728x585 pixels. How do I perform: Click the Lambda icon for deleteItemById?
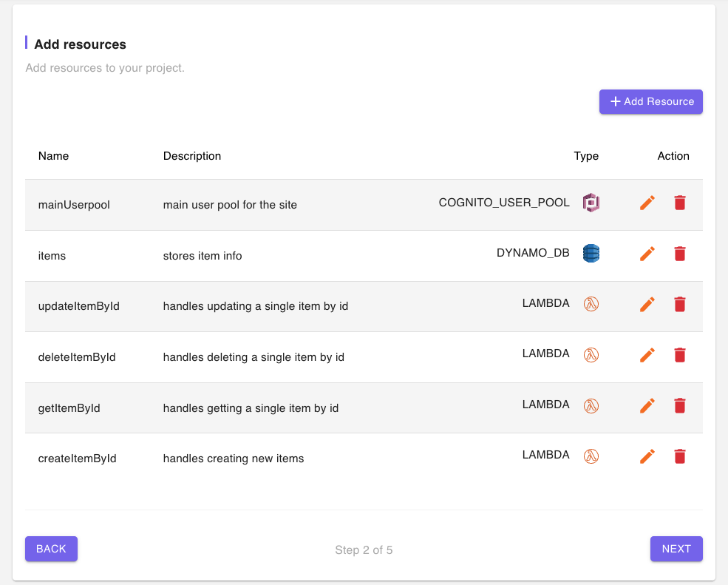click(x=591, y=355)
